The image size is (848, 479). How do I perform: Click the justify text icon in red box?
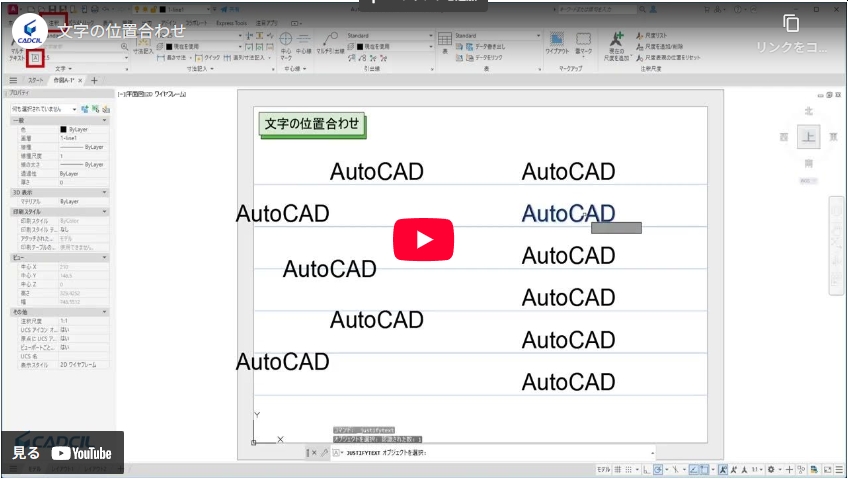tap(36, 57)
